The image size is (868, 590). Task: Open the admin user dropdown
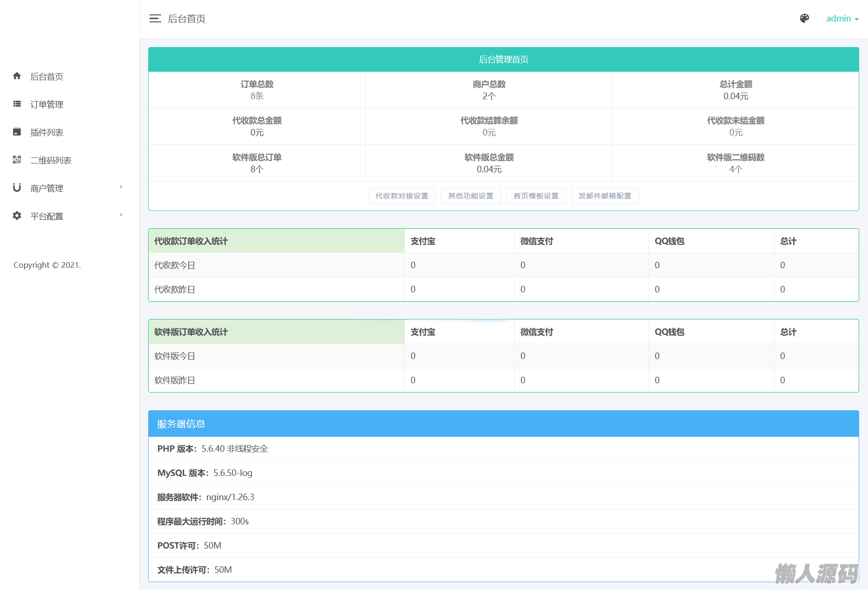(842, 19)
